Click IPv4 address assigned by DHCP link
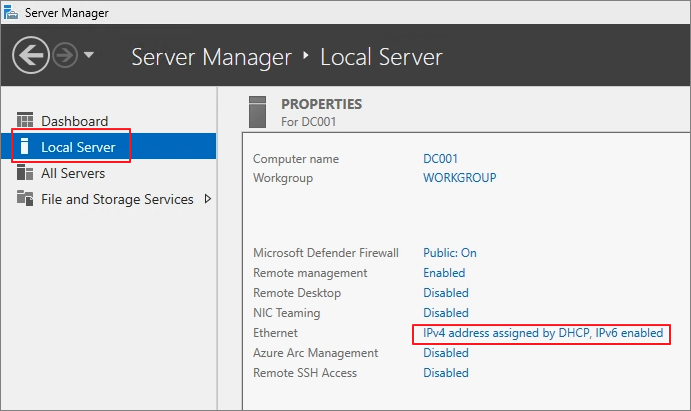The width and height of the screenshot is (691, 411). pos(543,333)
